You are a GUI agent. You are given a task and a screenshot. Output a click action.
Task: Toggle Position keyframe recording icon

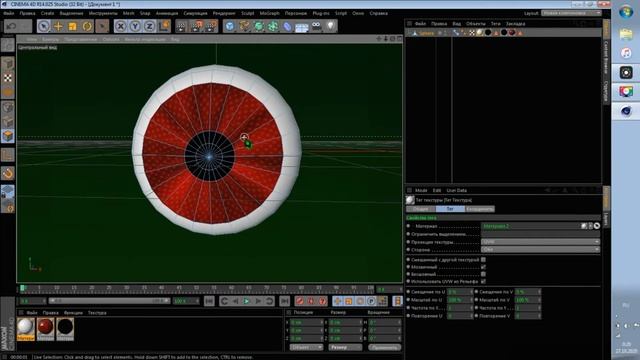pos(337,301)
